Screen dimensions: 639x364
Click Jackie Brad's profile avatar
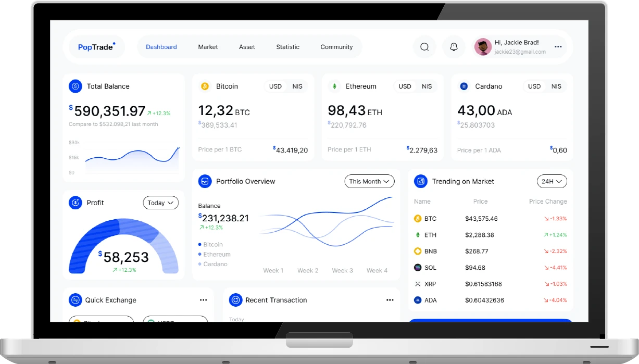pyautogui.click(x=483, y=47)
